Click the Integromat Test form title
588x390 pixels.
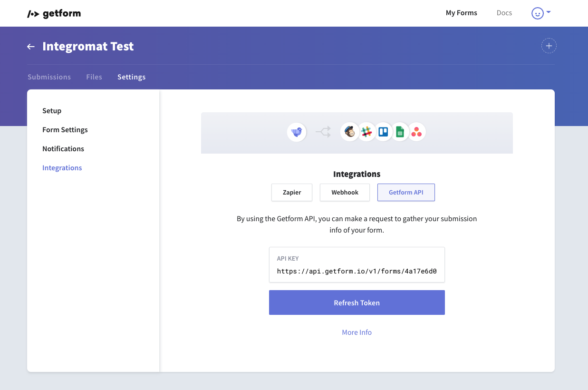(x=88, y=47)
